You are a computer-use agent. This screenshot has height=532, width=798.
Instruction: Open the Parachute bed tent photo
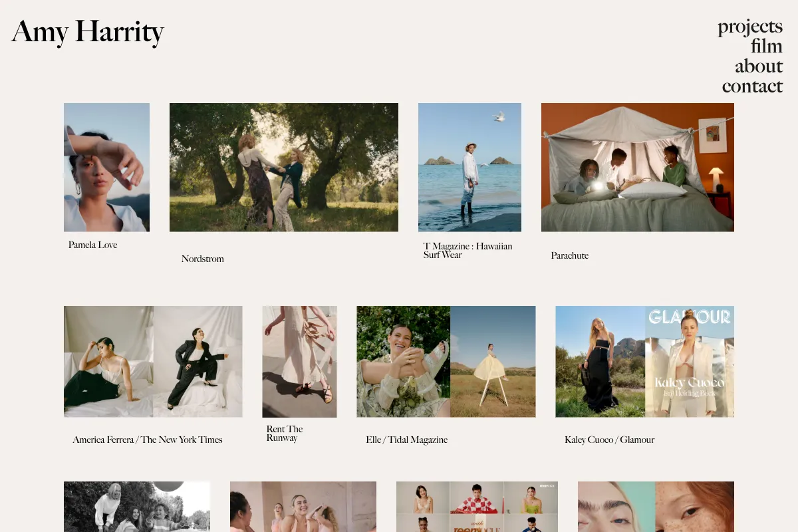[638, 167]
